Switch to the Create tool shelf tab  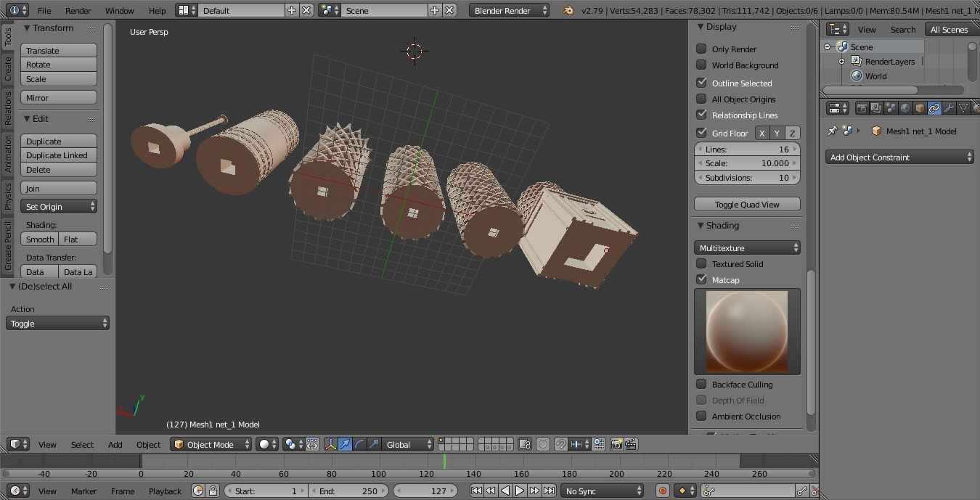7,69
